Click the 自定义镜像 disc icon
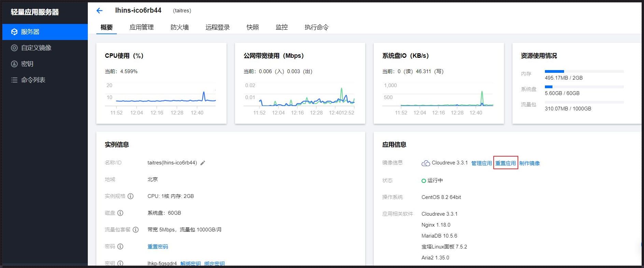 point(14,48)
